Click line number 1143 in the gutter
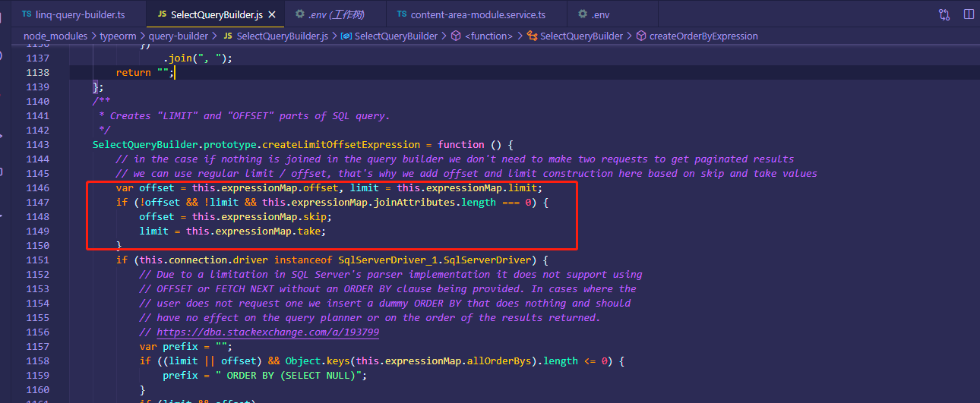The image size is (980, 403). 37,144
